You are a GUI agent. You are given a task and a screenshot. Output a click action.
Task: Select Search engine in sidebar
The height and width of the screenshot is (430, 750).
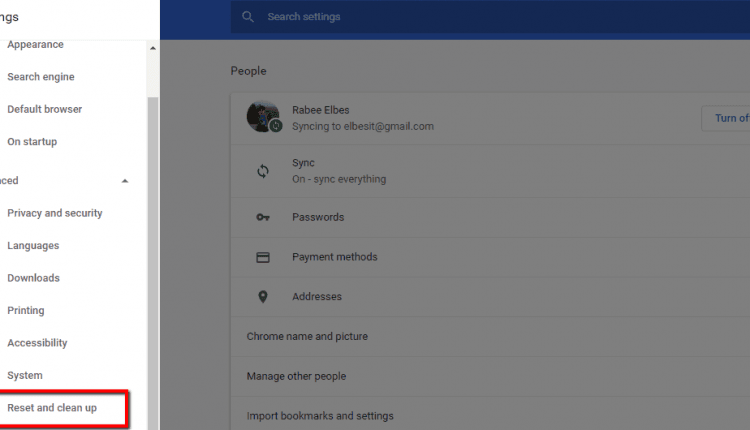41,77
